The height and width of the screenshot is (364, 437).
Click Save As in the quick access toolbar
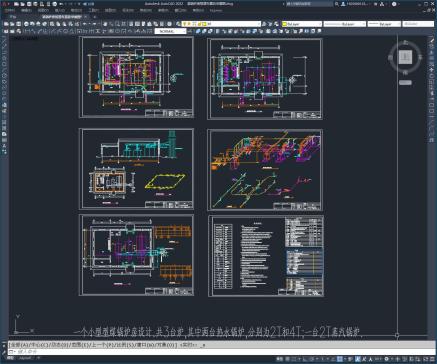point(35,4)
